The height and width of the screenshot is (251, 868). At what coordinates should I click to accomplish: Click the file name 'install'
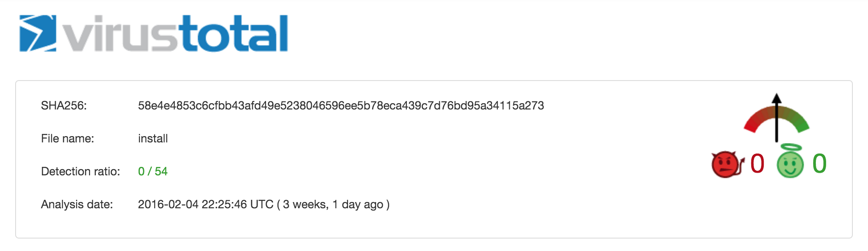tap(153, 138)
